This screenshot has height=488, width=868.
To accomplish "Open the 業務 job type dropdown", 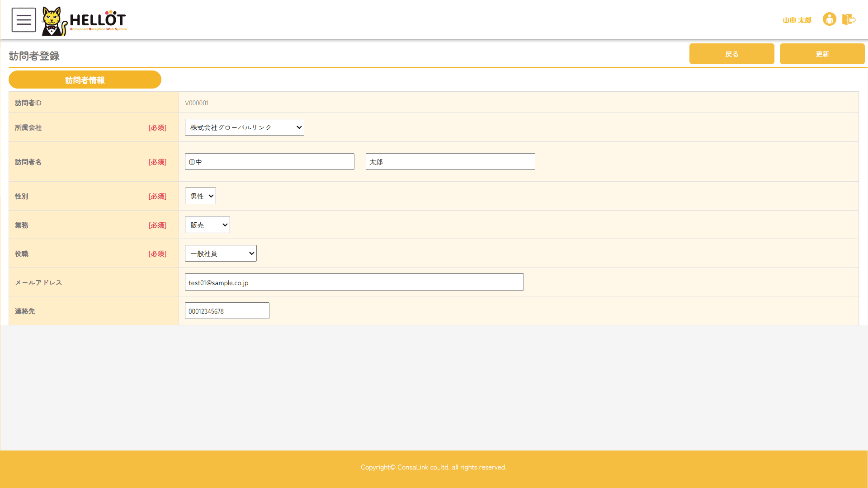I will [207, 225].
